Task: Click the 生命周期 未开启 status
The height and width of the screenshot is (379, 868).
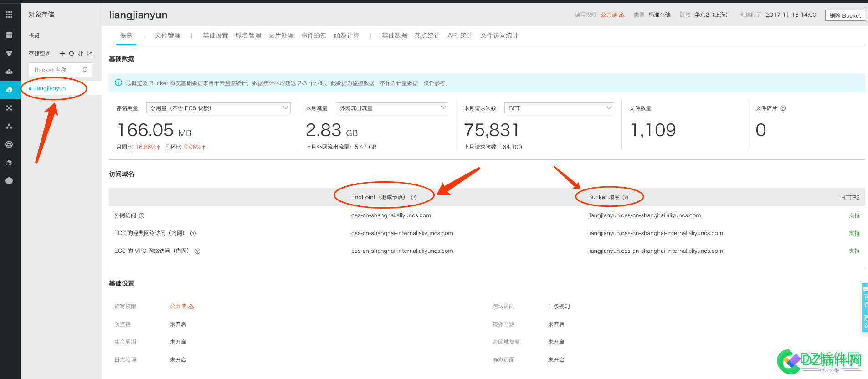Action: 178,342
